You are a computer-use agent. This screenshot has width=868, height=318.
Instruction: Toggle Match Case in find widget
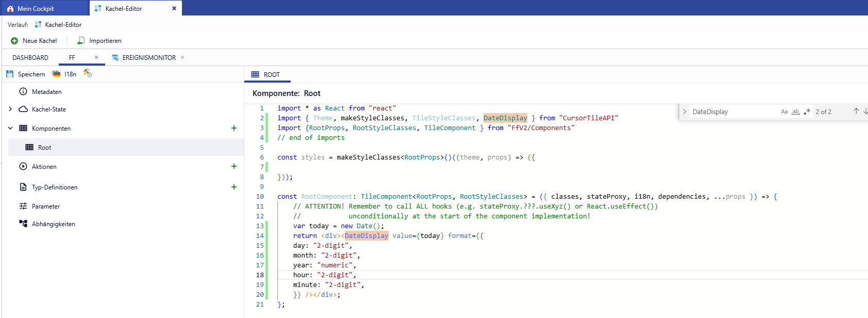(x=784, y=112)
